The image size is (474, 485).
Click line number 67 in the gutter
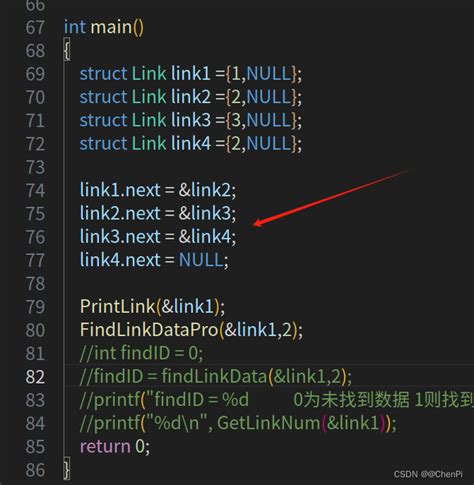pyautogui.click(x=35, y=27)
